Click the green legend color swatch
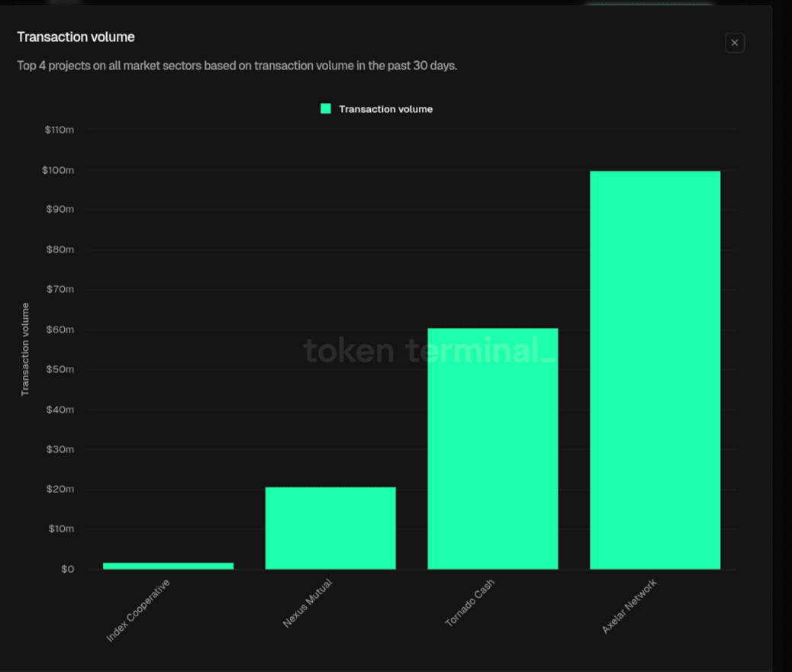This screenshot has height=672, width=792. 326,109
